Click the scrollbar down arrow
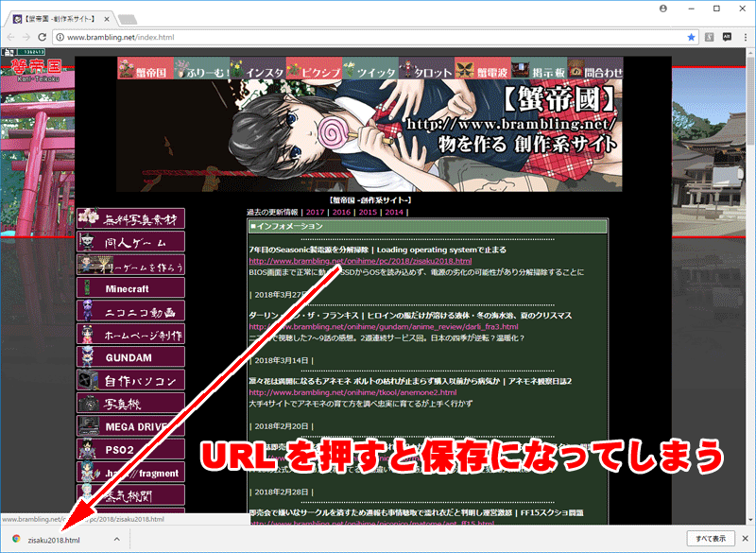This screenshot has height=553, width=756. coord(751,520)
